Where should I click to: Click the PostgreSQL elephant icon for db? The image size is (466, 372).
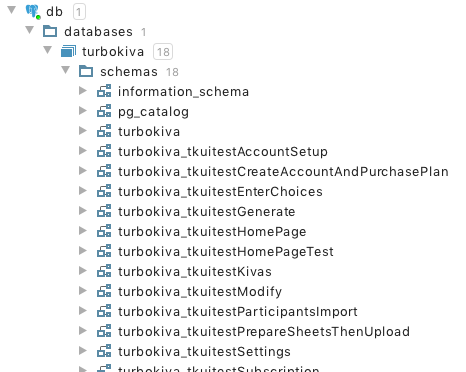point(33,12)
